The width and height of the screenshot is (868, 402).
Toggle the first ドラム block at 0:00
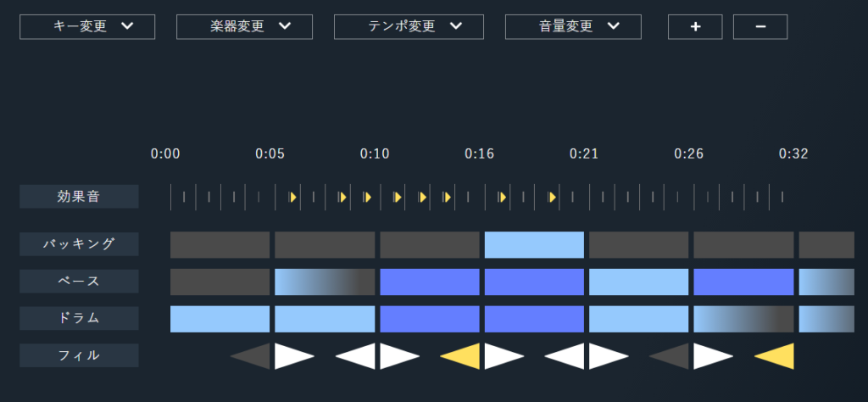pyautogui.click(x=220, y=319)
